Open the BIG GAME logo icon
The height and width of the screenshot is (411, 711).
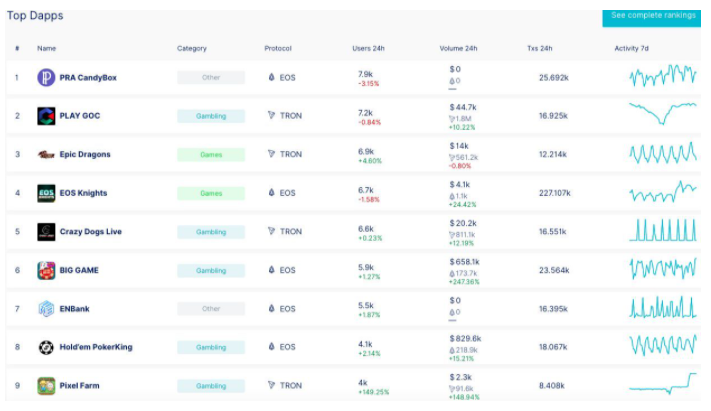click(46, 270)
